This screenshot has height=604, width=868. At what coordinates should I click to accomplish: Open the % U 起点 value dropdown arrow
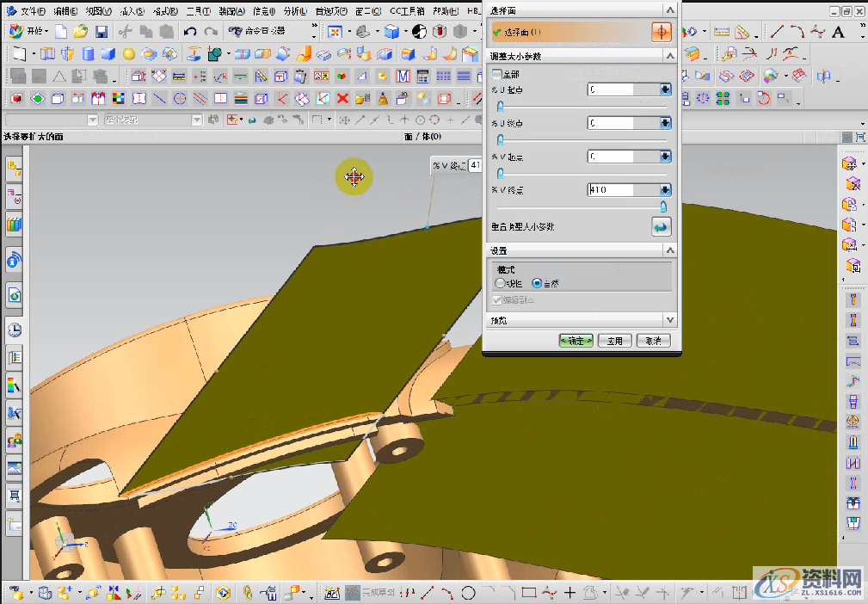click(665, 89)
